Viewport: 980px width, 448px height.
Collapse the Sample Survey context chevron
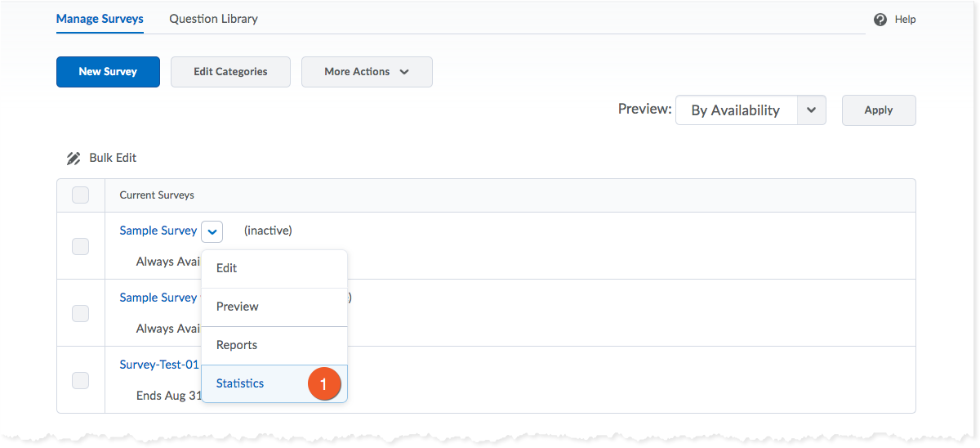click(212, 231)
